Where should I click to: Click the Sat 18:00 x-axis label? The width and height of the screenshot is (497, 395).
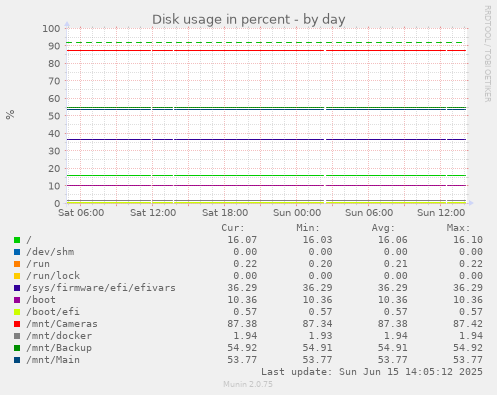[225, 213]
